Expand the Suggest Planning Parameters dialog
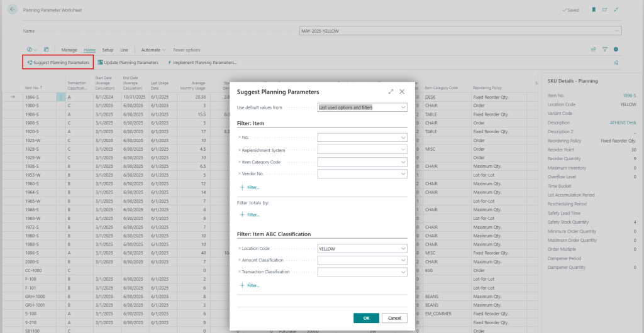Image resolution: width=644 pixels, height=333 pixels. click(x=391, y=92)
